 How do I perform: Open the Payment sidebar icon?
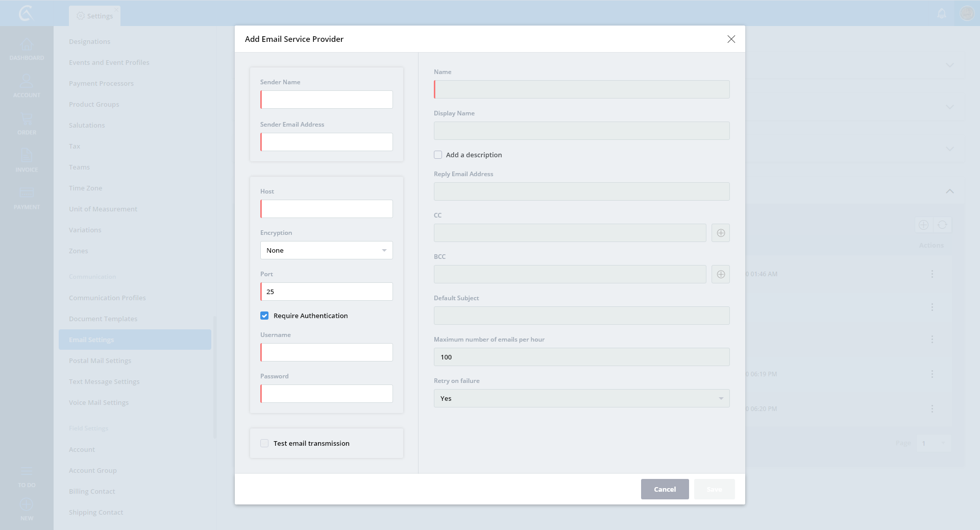(27, 198)
